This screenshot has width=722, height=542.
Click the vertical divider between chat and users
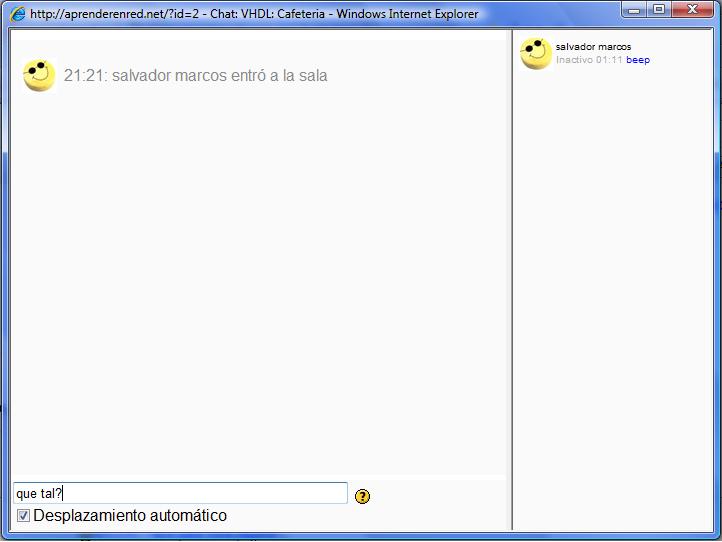point(512,280)
